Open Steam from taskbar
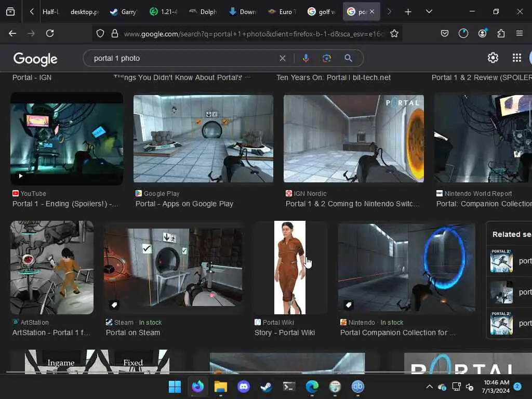 [266, 387]
